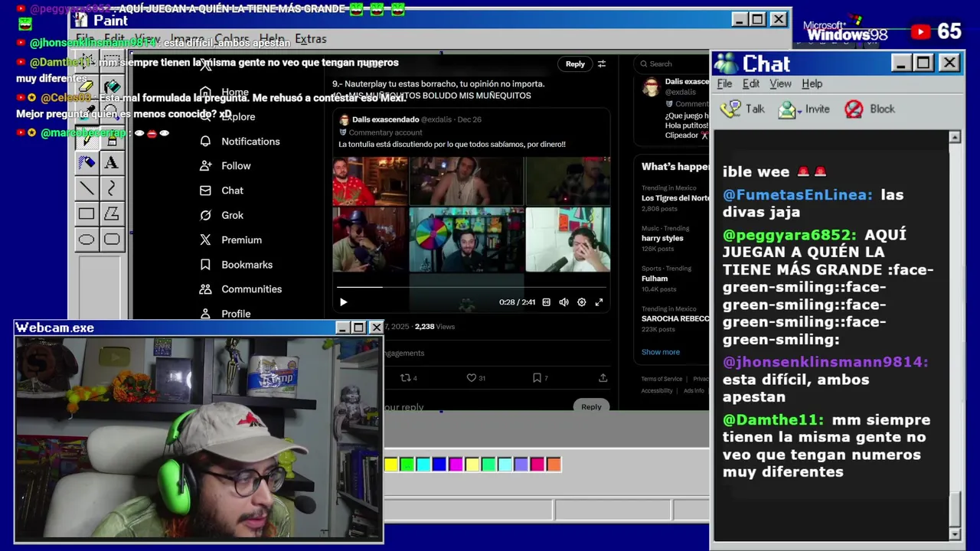Open the Fulham trending topic
Image resolution: width=980 pixels, height=551 pixels.
[x=655, y=279]
